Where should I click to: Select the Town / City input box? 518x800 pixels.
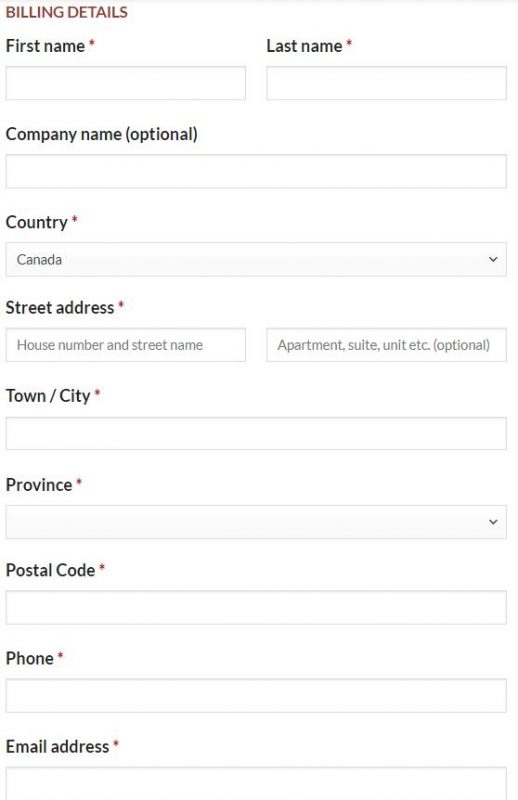[256, 433]
